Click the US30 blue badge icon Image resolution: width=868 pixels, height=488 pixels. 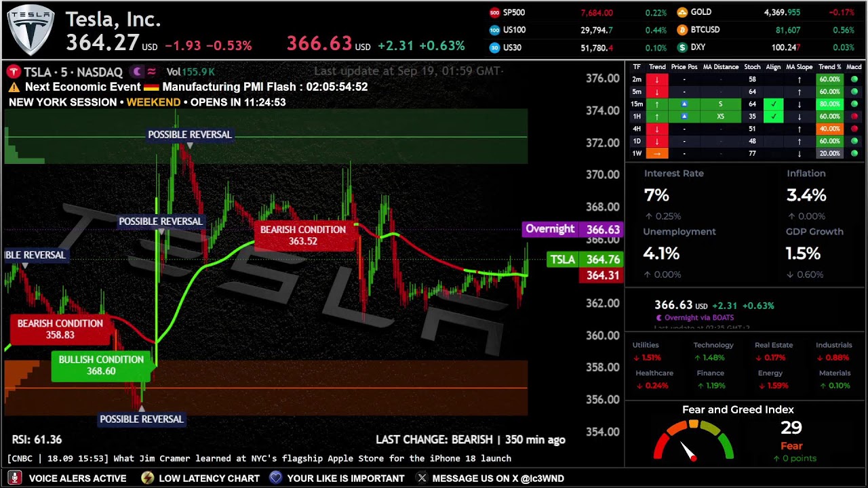(494, 47)
